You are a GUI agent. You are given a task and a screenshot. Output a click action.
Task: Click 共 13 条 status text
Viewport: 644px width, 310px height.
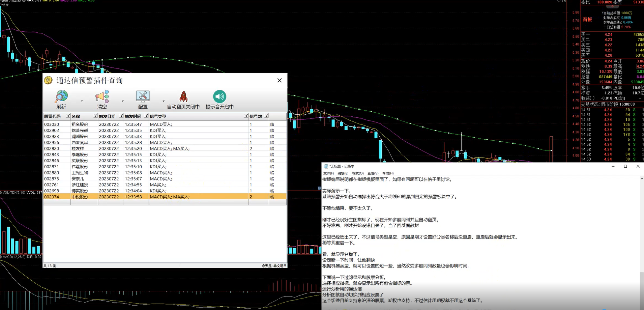click(50, 266)
